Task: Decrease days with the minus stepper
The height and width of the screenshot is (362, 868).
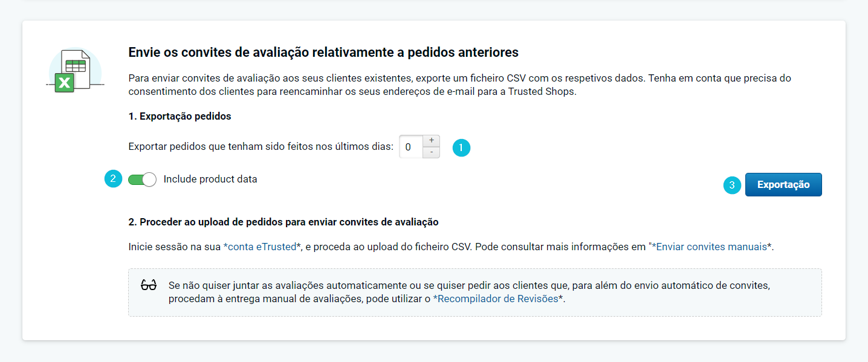Action: click(431, 152)
